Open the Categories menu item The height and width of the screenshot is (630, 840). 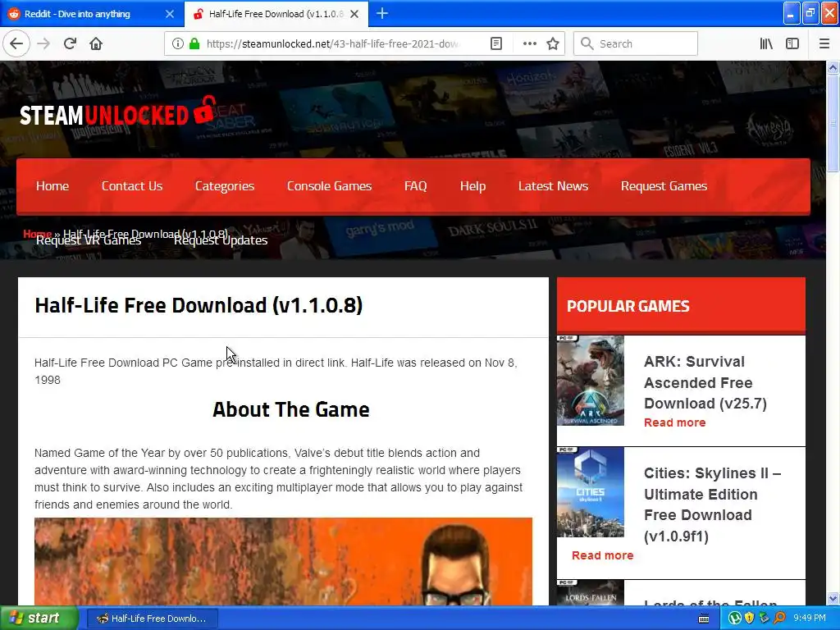click(x=225, y=186)
